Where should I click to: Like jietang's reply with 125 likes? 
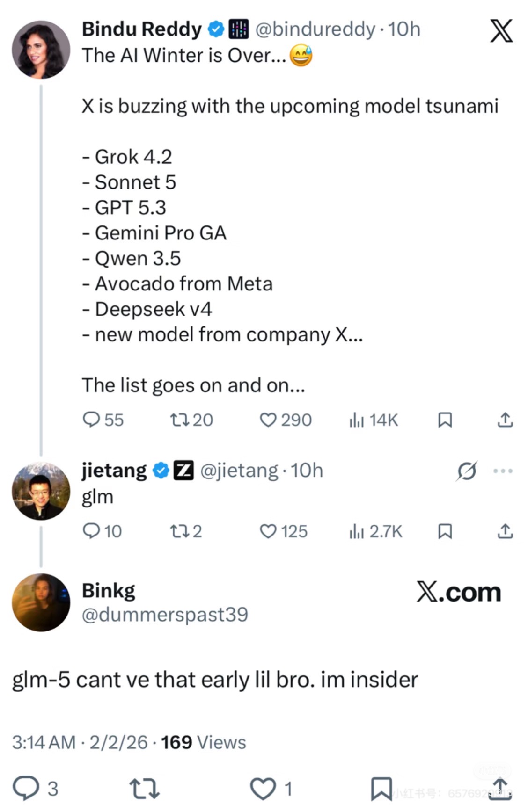[268, 531]
